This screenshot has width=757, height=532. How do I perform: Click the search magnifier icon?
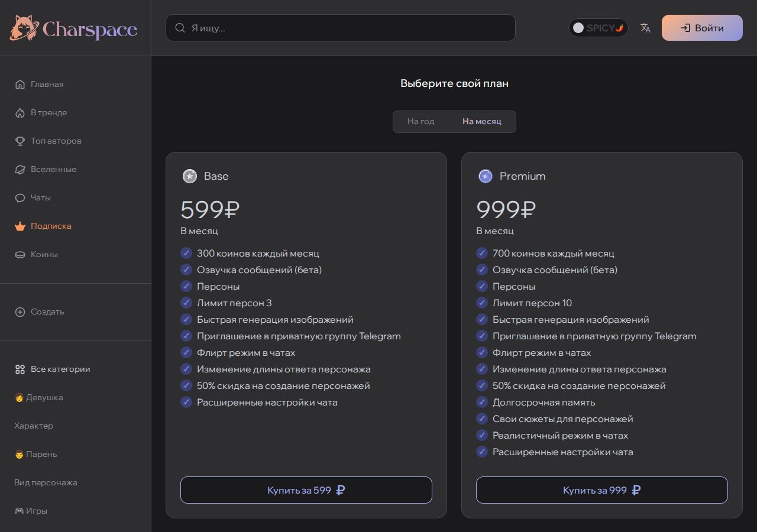pyautogui.click(x=180, y=28)
